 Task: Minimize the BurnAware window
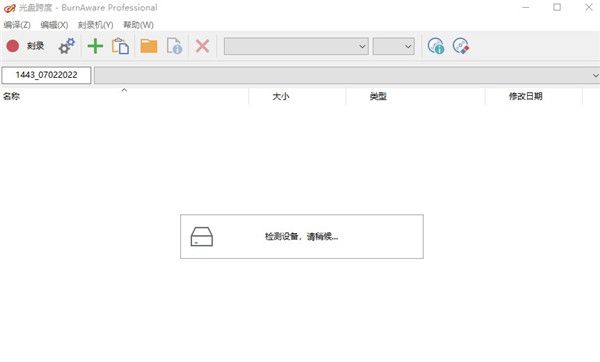(526, 7)
